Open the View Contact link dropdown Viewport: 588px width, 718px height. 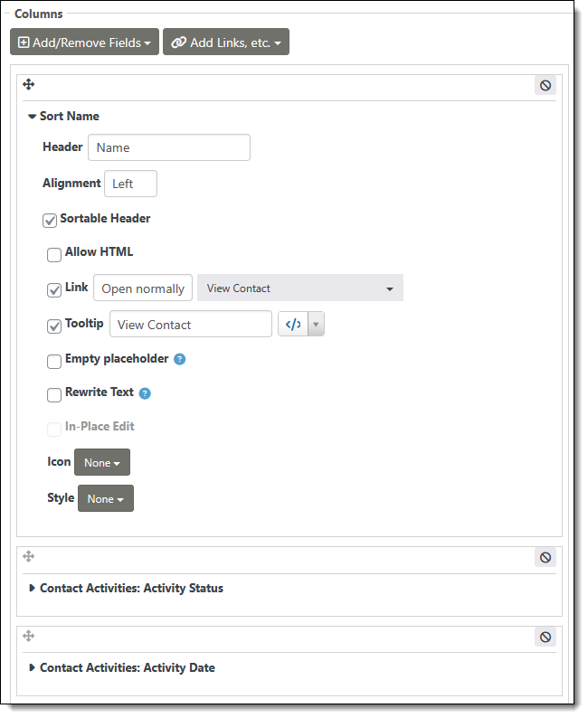(x=299, y=288)
